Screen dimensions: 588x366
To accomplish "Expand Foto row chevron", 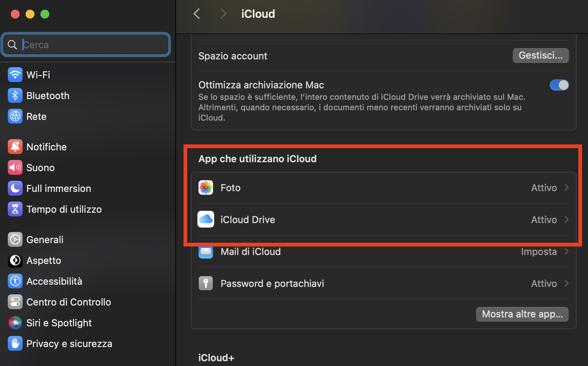I will [566, 187].
